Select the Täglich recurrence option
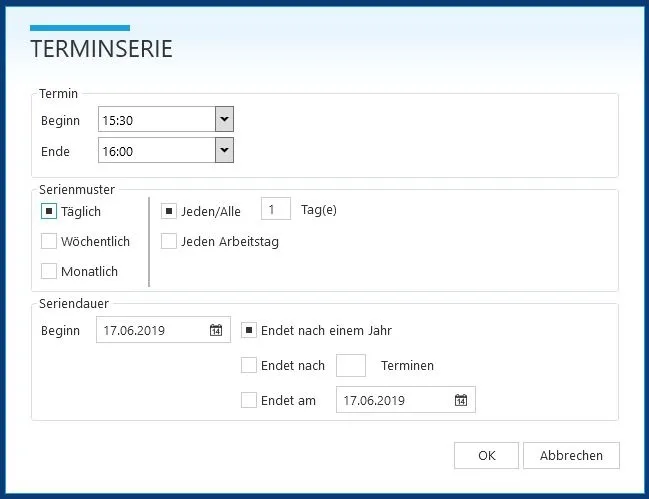Viewport: 649px width, 499px height. (x=49, y=211)
